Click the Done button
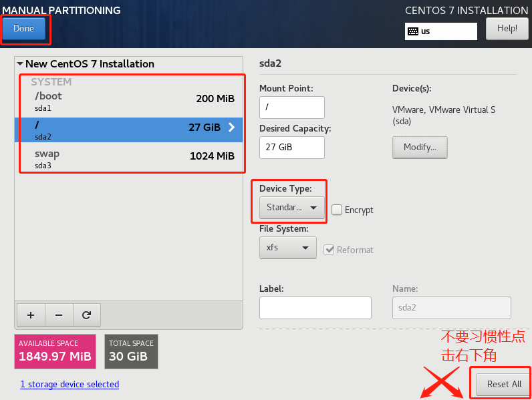Image resolution: width=532 pixels, height=400 pixels. coord(23,29)
